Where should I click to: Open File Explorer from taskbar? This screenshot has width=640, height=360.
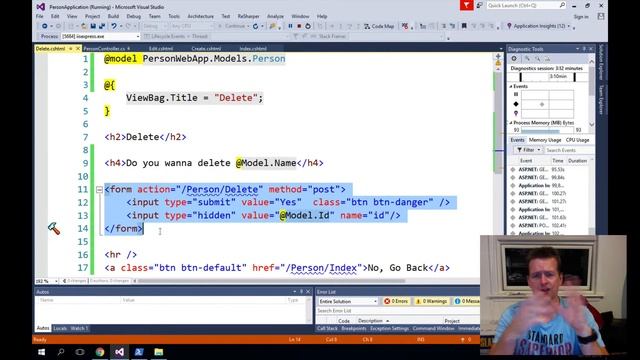[x=158, y=352]
